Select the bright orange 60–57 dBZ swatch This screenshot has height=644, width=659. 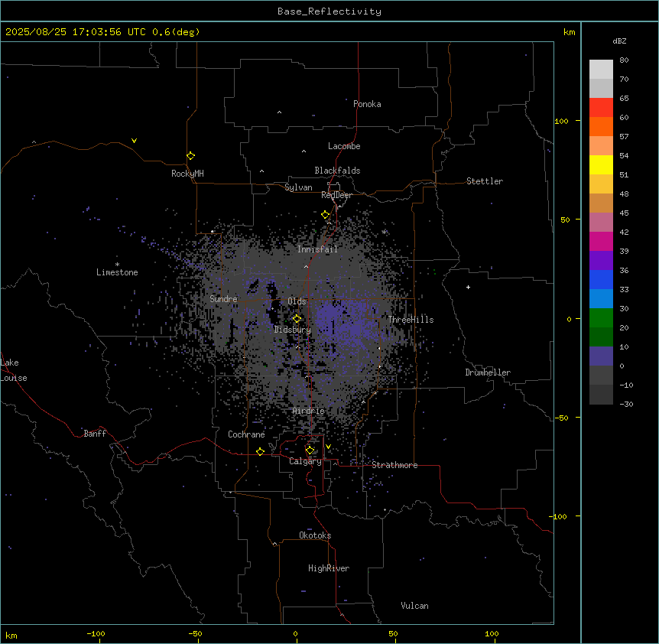click(601, 126)
